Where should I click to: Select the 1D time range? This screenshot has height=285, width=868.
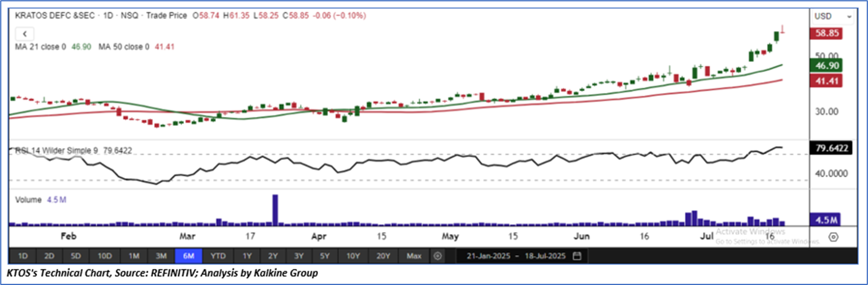coord(23,256)
